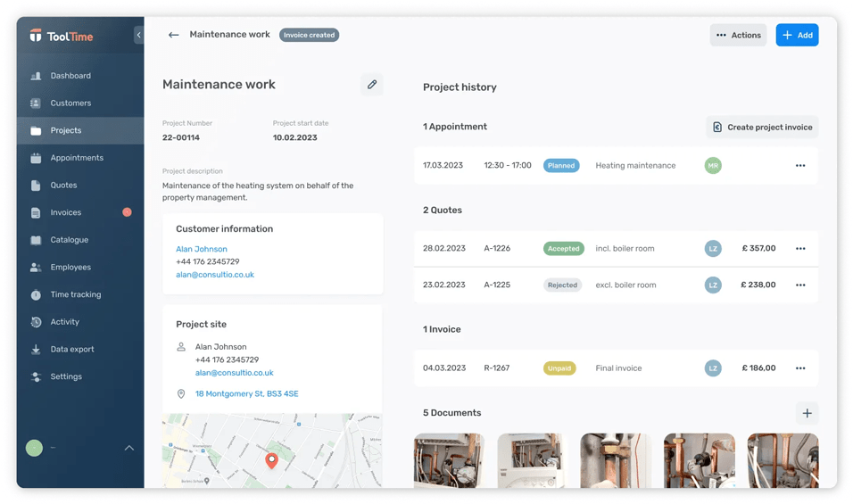Click the Data export download icon
853x504 pixels.
(36, 349)
